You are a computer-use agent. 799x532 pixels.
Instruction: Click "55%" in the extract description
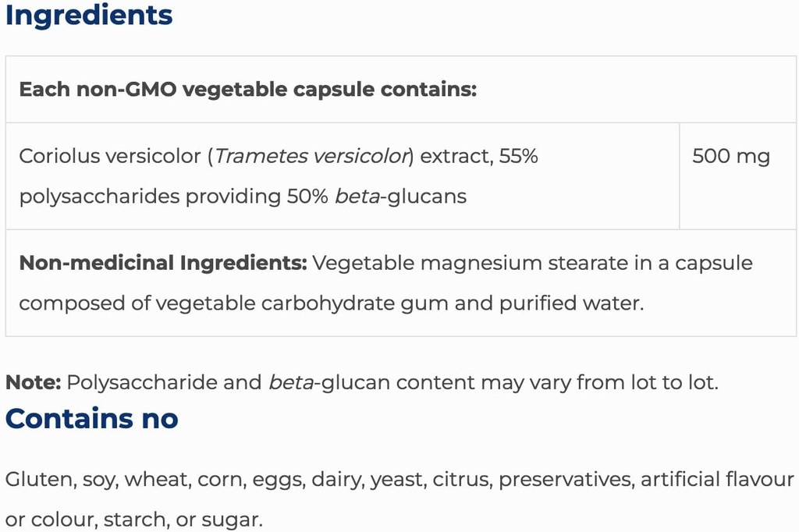[518, 156]
